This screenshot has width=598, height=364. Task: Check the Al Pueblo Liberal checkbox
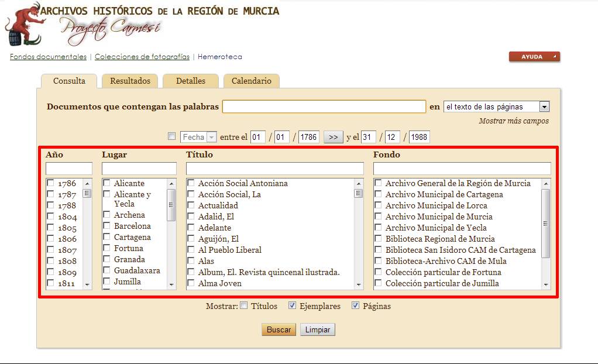click(191, 249)
